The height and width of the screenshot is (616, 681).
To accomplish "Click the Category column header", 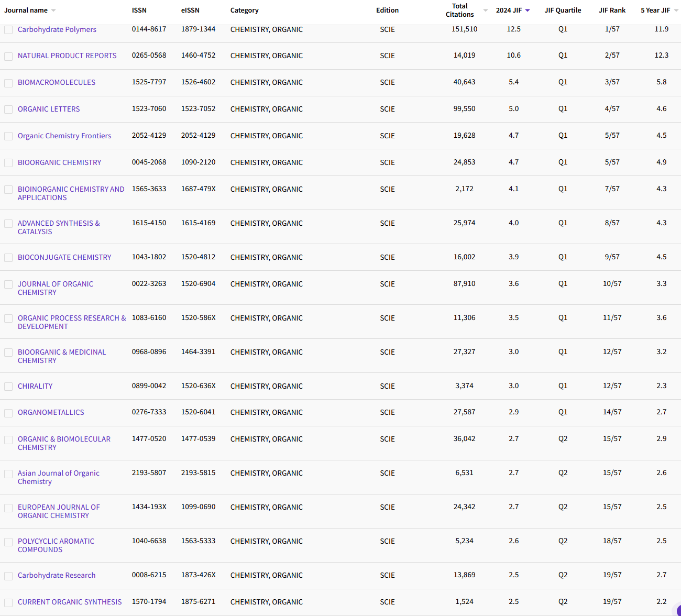I will [x=244, y=10].
